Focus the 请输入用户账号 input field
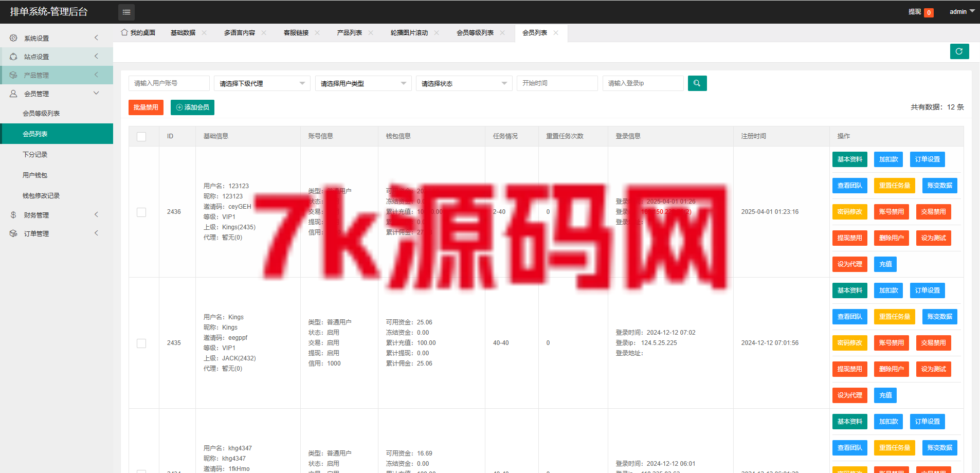 [x=169, y=83]
